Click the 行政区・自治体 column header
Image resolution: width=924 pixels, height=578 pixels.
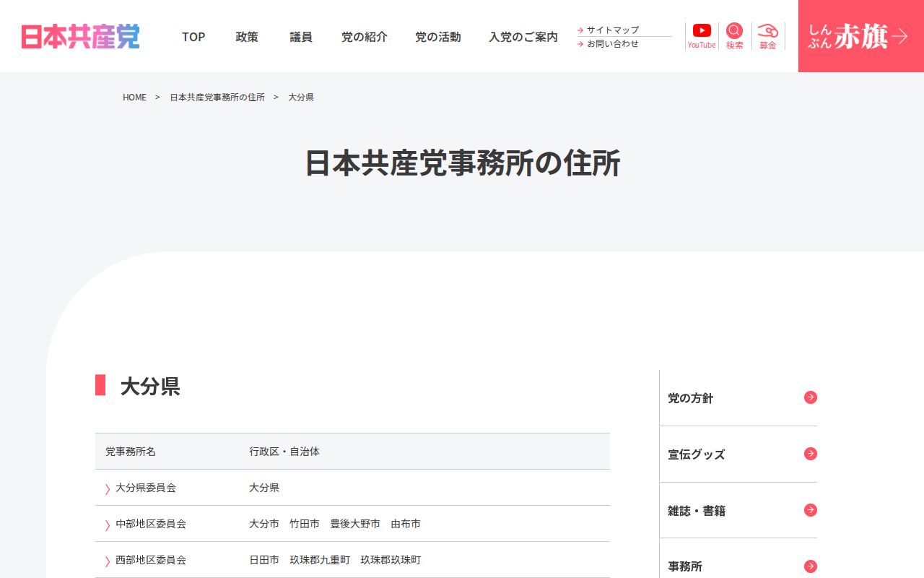point(284,452)
